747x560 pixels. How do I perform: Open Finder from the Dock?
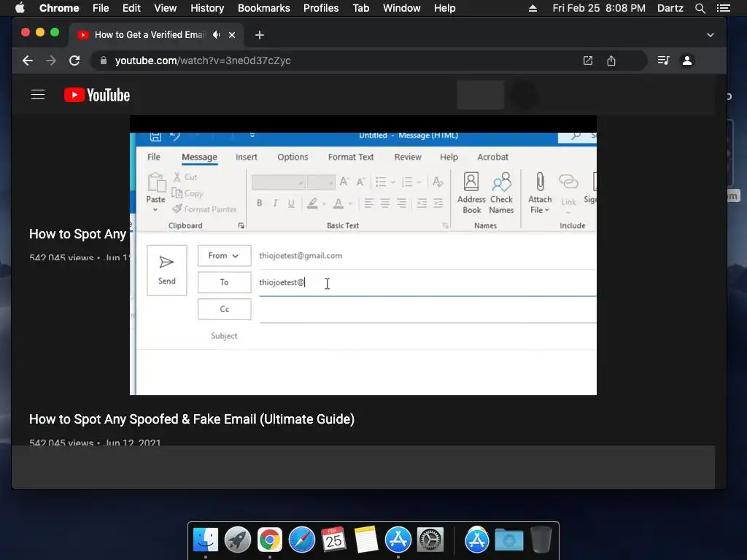click(x=206, y=540)
